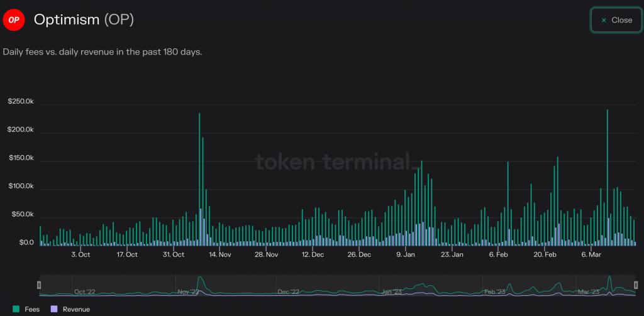
Task: Click the X icon inside the Close button
Action: (x=604, y=20)
